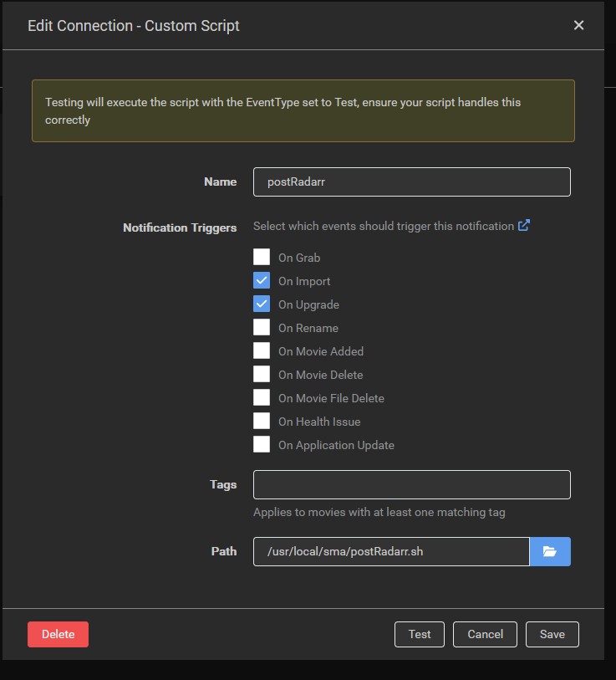The height and width of the screenshot is (680, 616).
Task: Uncheck the On Upgrade trigger
Action: (262, 304)
